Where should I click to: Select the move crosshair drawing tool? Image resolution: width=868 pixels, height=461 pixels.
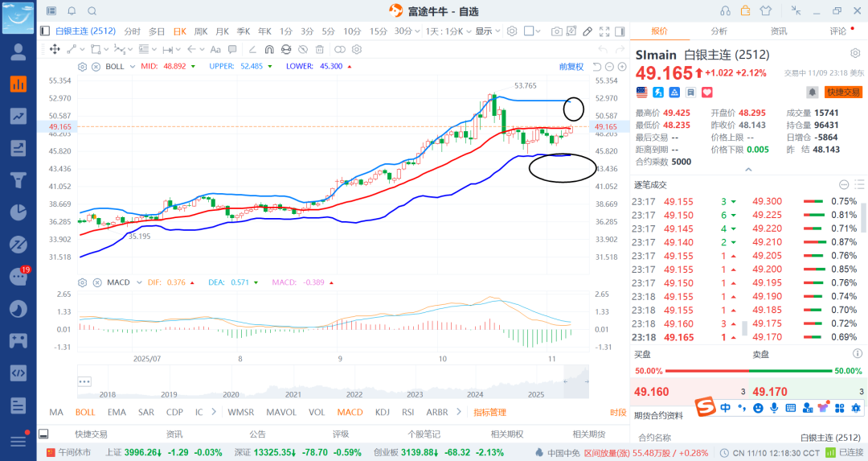click(x=55, y=49)
